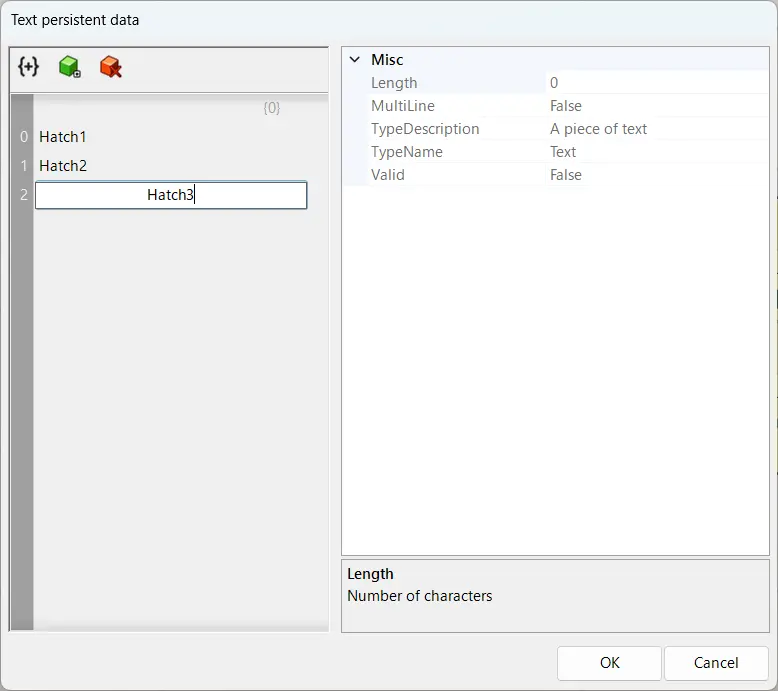
Task: Click row index 1 in the list gutter
Action: click(24, 166)
